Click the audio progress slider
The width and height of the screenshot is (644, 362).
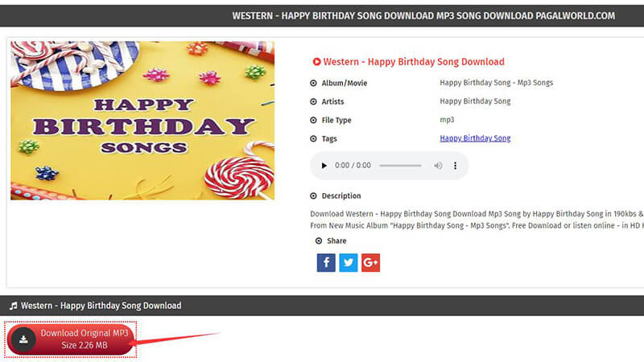[x=400, y=166]
